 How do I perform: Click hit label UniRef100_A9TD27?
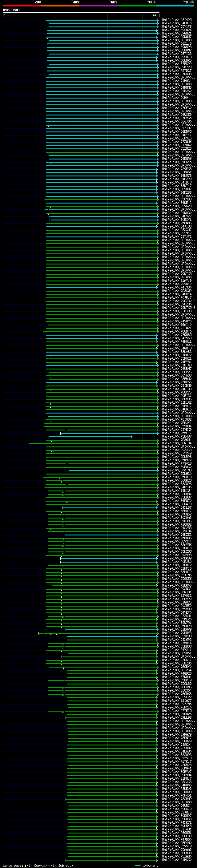point(177,71)
